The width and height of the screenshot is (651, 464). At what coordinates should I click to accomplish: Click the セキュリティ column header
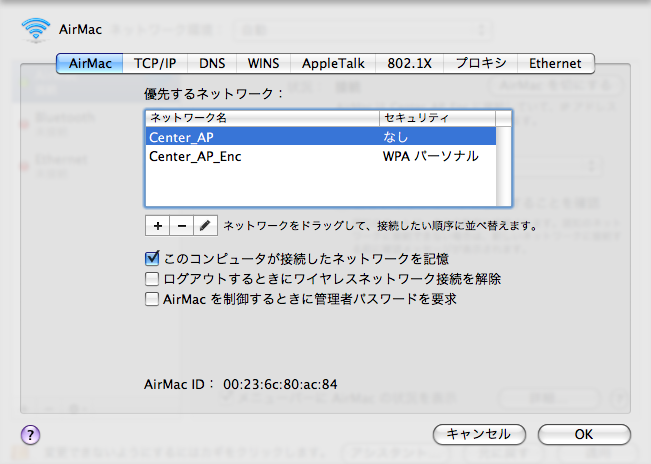pos(437,118)
